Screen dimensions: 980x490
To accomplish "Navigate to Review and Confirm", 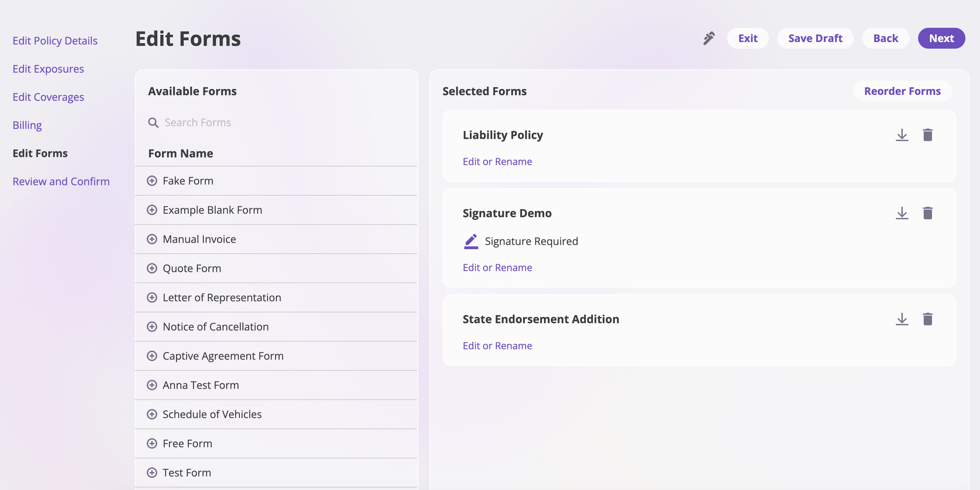I will [x=61, y=181].
